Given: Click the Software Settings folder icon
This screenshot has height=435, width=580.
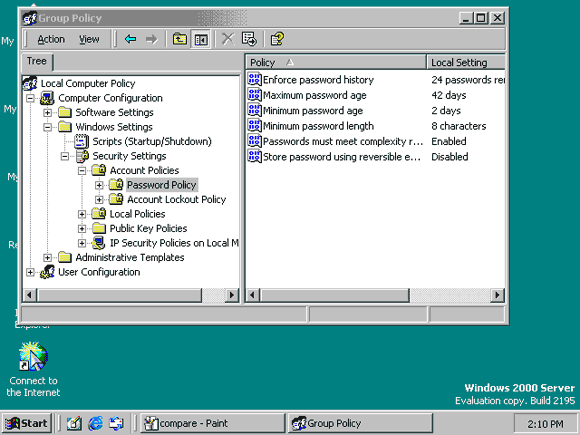Looking at the screenshot, I should (65, 112).
